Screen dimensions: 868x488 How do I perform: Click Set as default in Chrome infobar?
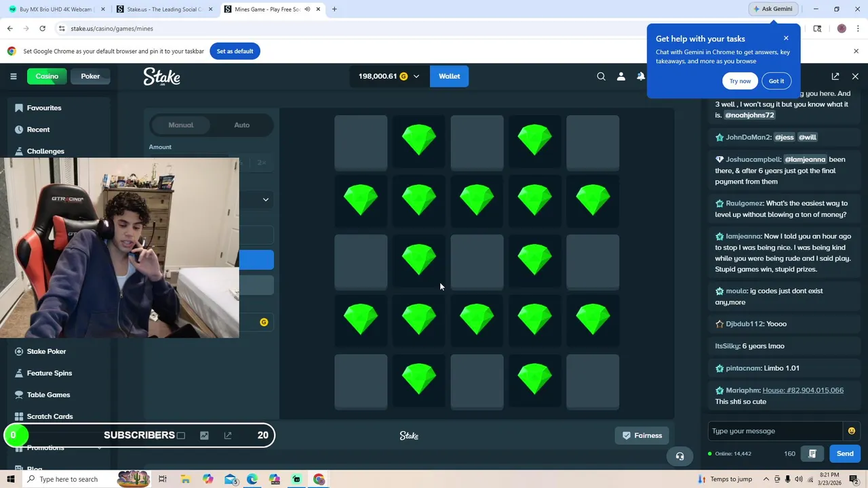[235, 52]
